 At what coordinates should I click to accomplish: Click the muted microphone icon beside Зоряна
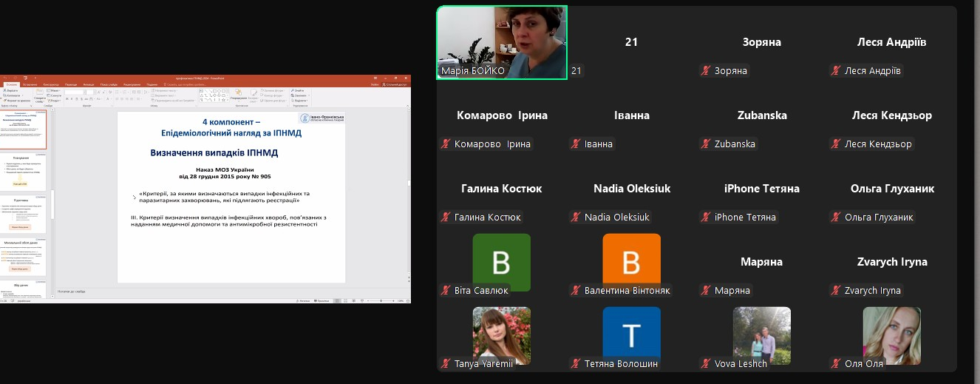[x=706, y=71]
